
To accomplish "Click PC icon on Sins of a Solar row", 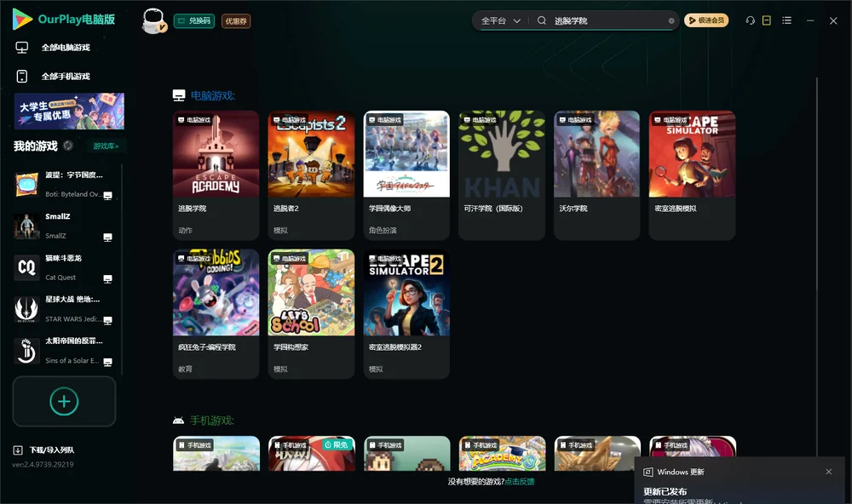I will click(x=107, y=363).
